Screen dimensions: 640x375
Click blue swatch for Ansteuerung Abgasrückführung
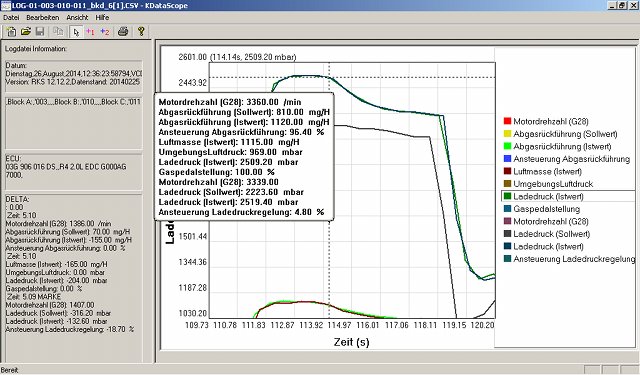pos(507,159)
